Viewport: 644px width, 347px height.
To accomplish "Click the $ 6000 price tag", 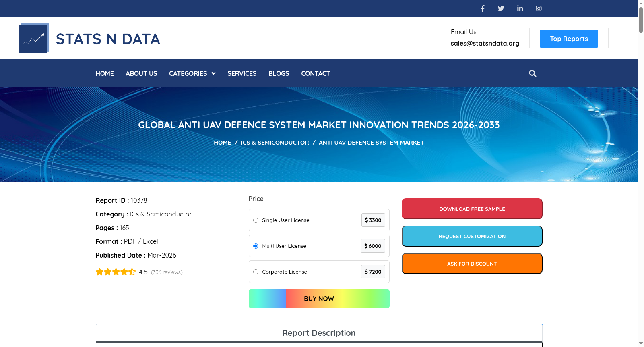I will 373,246.
